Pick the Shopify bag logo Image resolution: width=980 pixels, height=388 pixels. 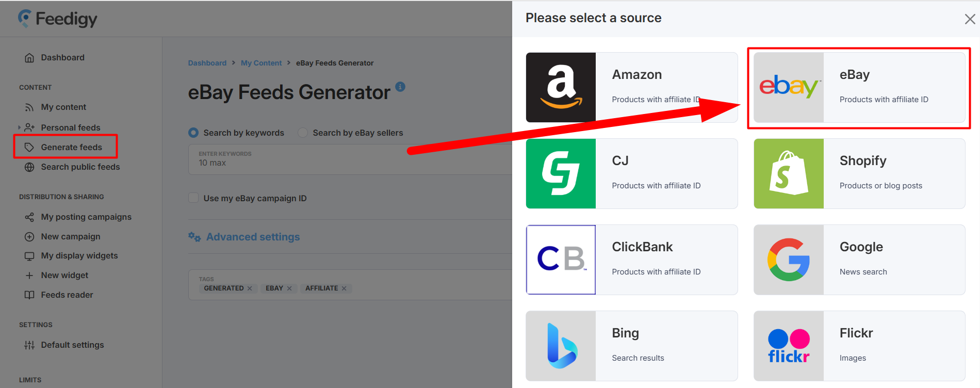click(x=788, y=173)
